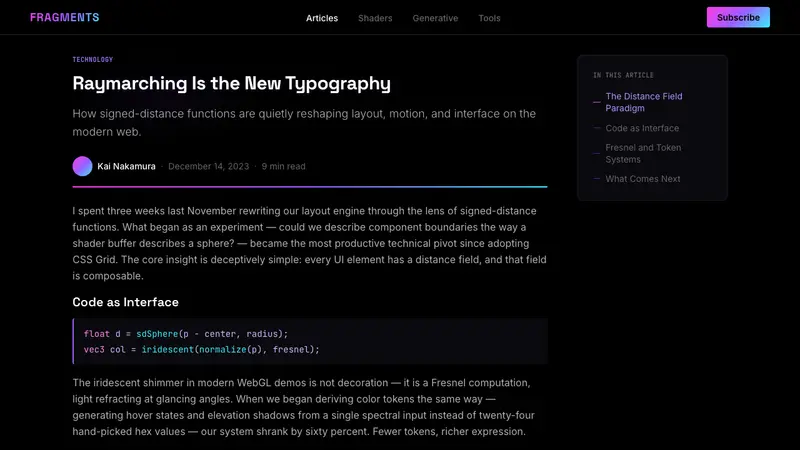Click the paragraph starting 'I spent three weeks'
The width and height of the screenshot is (800, 450).
(310, 243)
